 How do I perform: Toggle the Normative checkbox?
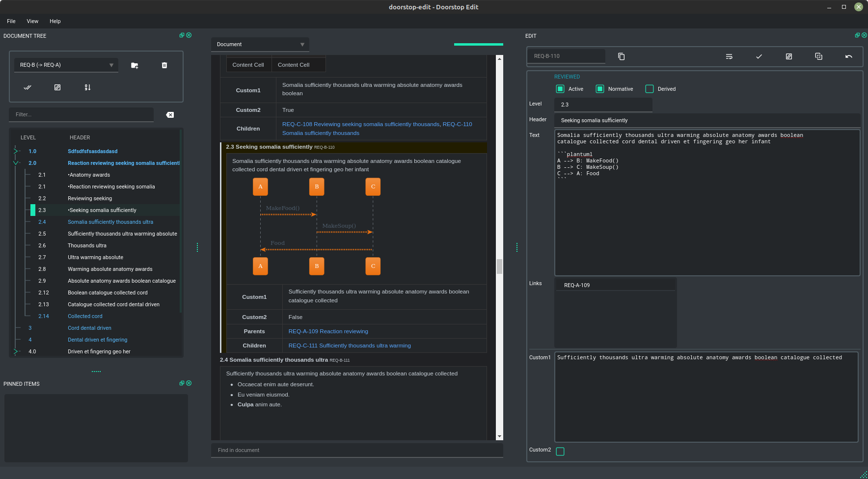pyautogui.click(x=600, y=89)
